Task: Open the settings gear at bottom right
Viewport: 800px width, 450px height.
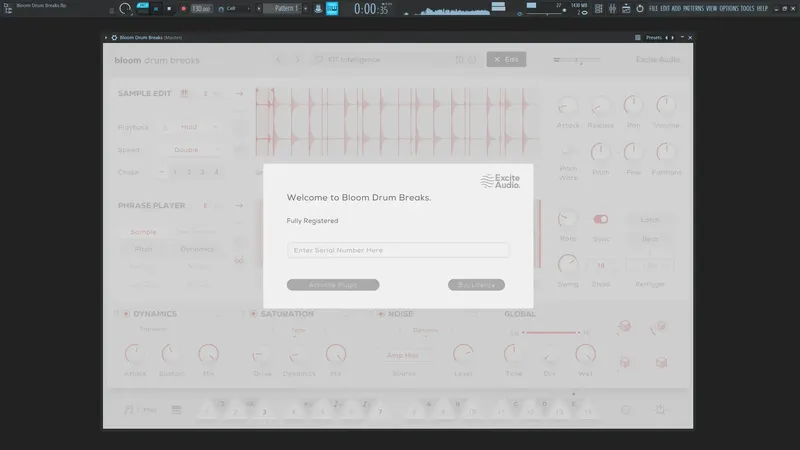Action: coord(660,410)
